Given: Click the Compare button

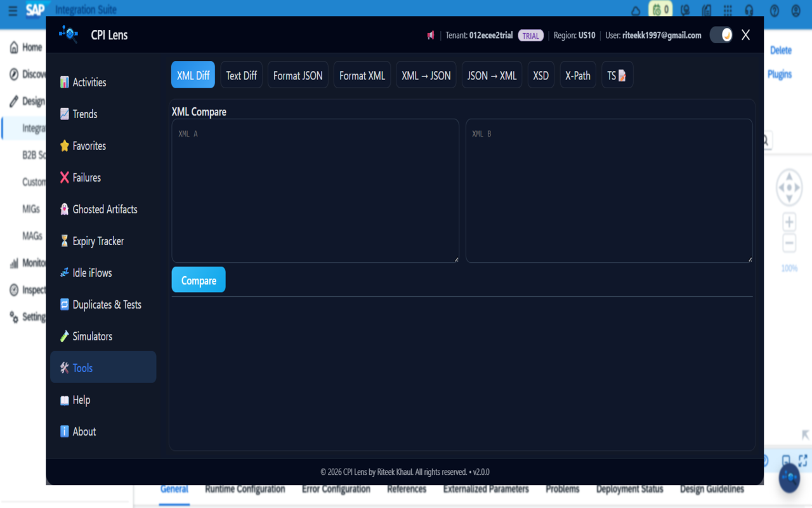Looking at the screenshot, I should click(x=198, y=279).
